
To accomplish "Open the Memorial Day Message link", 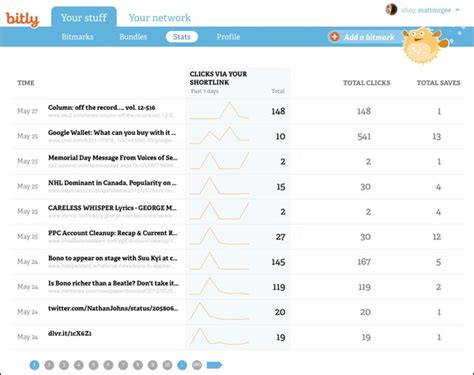I will (x=113, y=157).
